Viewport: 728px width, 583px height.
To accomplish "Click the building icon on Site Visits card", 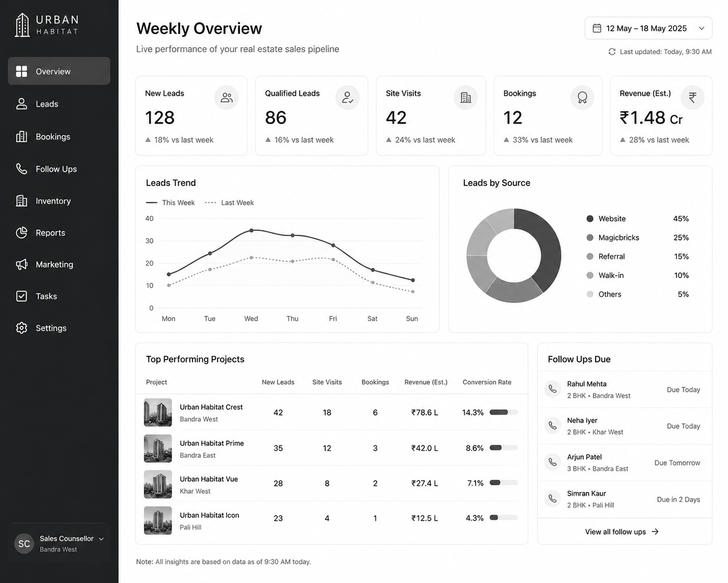I will tap(465, 97).
